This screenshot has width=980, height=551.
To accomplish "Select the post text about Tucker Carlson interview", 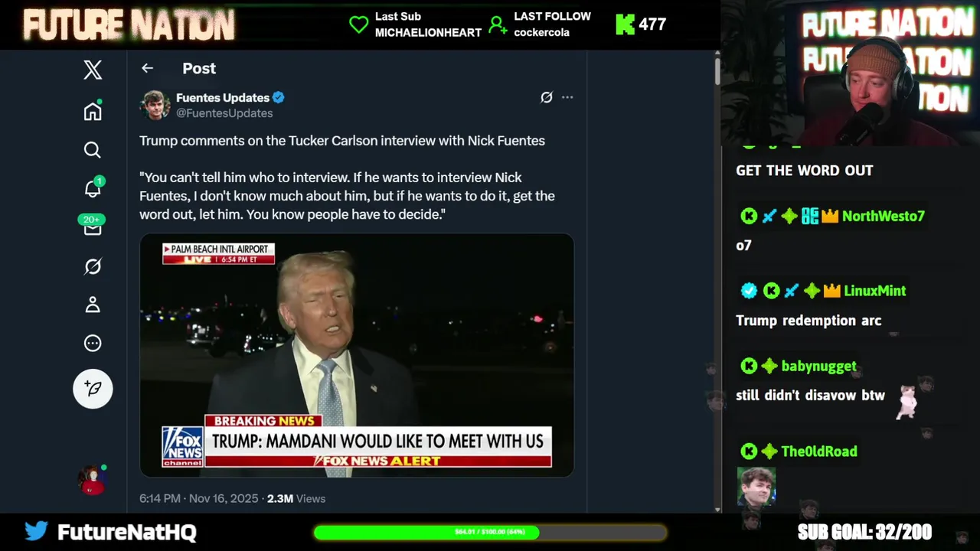I will pyautogui.click(x=342, y=141).
